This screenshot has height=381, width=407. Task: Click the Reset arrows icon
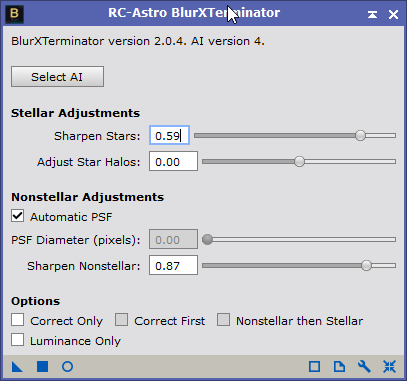pyautogui.click(x=389, y=367)
